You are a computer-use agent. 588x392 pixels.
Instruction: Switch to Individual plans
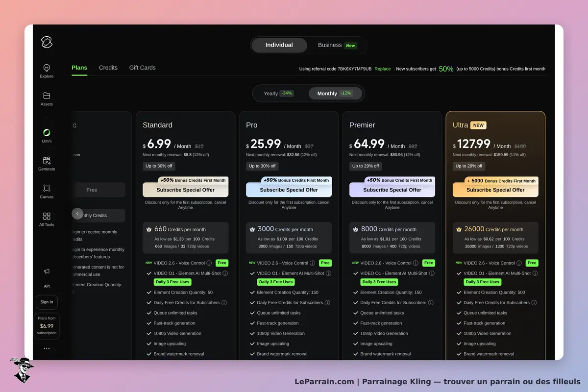[279, 45]
